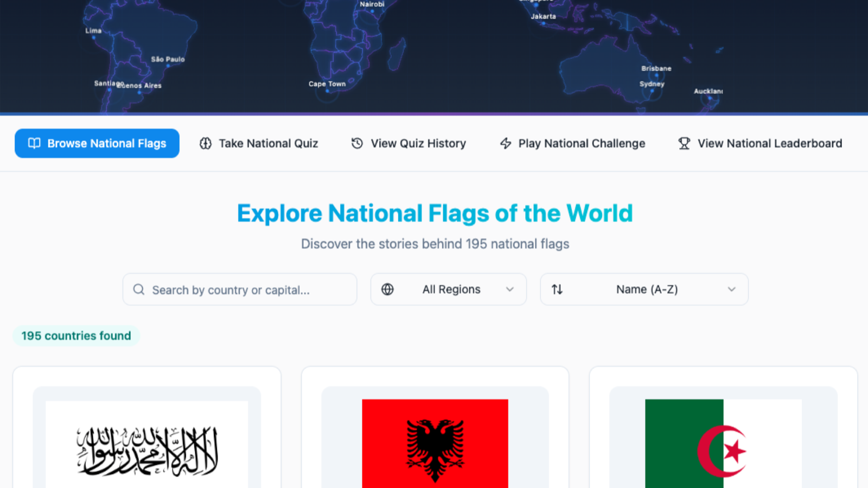Click the sort arrows icon next to Name (A-Z)
The height and width of the screenshot is (488, 868).
pyautogui.click(x=557, y=290)
